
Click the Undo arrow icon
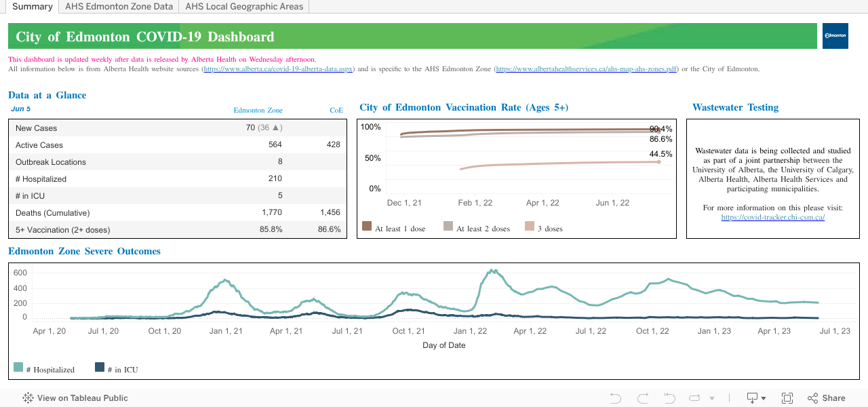point(616,398)
